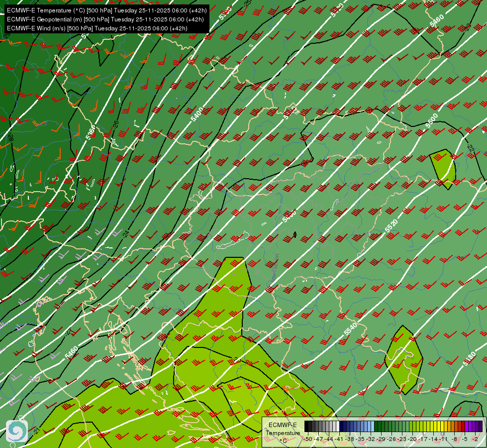Click the -2 legend scale value
The width and height of the screenshot is (487, 448).
click(475, 439)
